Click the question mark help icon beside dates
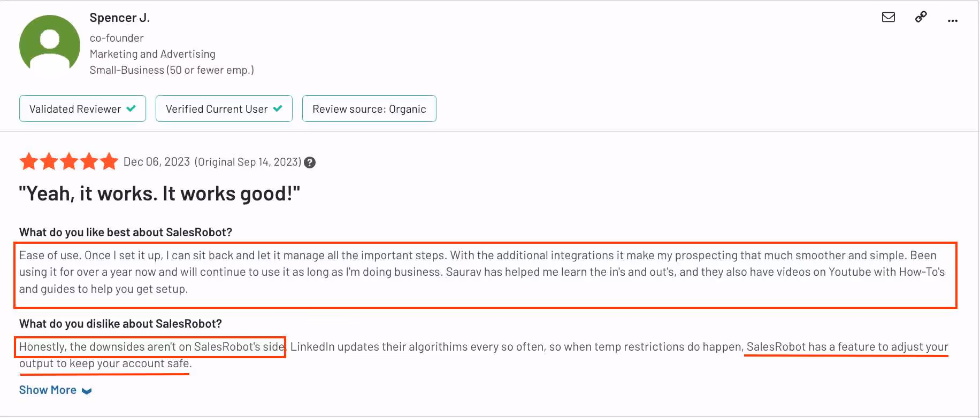The width and height of the screenshot is (980, 418). click(309, 162)
